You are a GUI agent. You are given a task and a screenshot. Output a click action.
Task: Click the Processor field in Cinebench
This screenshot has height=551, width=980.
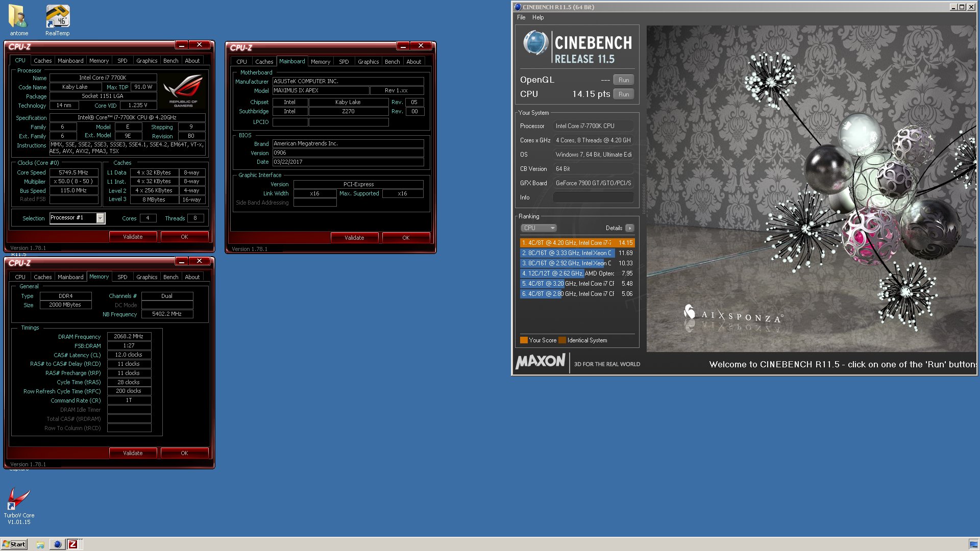593,126
